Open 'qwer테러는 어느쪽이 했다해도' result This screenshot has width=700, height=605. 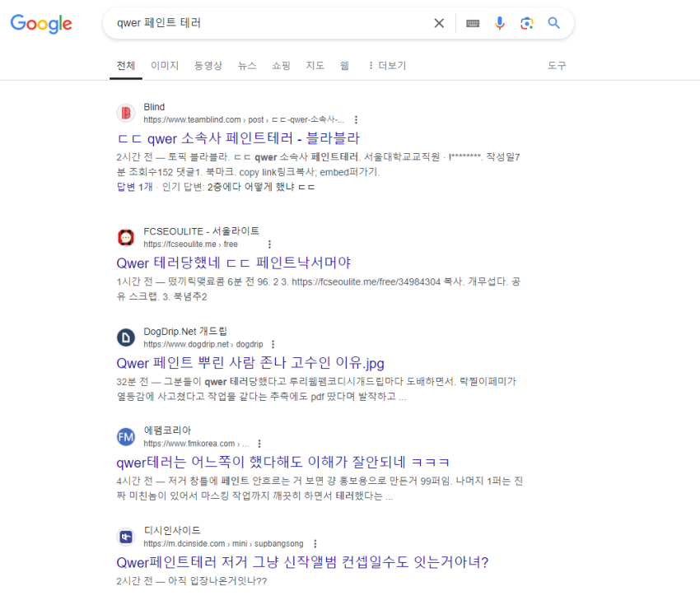click(x=282, y=463)
